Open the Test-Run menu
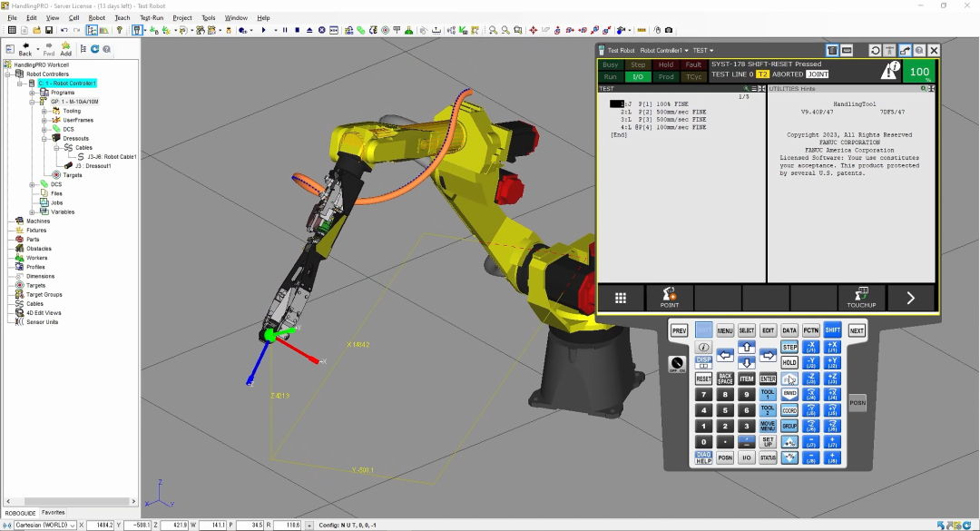The width and height of the screenshot is (980, 531). (152, 17)
